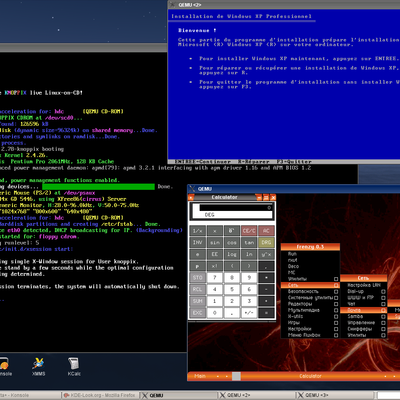Click the EXC key on the Calculator

pos(198,313)
